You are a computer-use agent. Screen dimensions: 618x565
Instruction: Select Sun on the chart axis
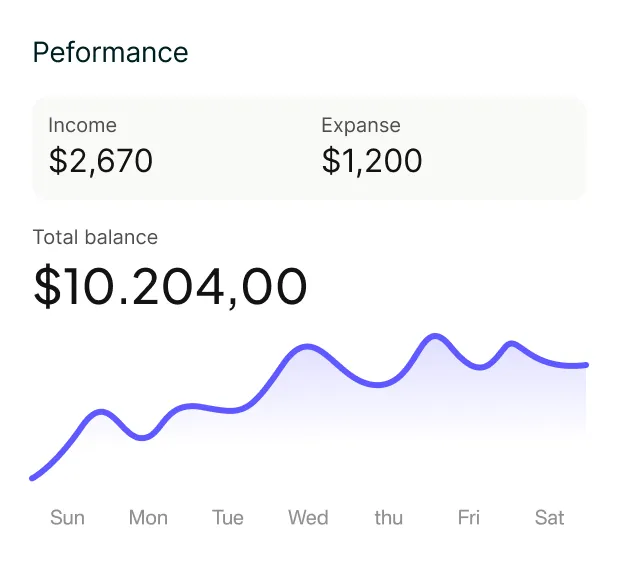(x=67, y=518)
